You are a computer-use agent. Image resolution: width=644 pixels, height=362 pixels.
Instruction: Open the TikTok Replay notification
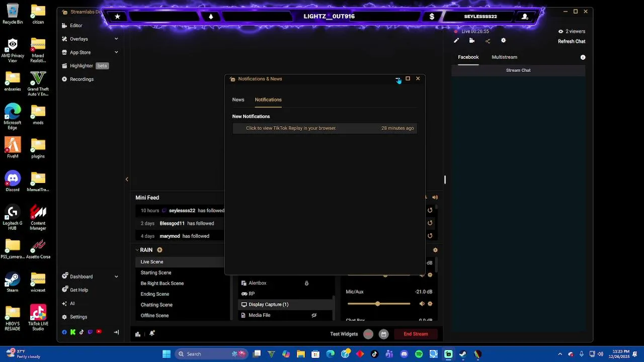click(325, 128)
